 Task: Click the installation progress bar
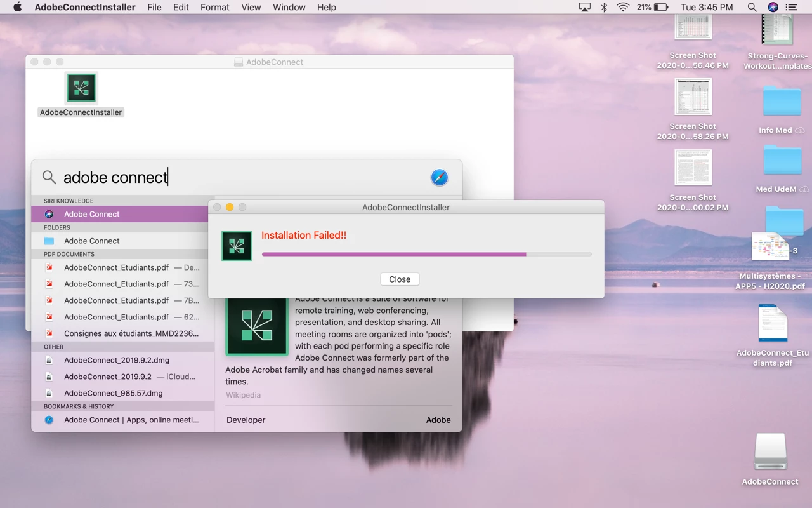(426, 254)
